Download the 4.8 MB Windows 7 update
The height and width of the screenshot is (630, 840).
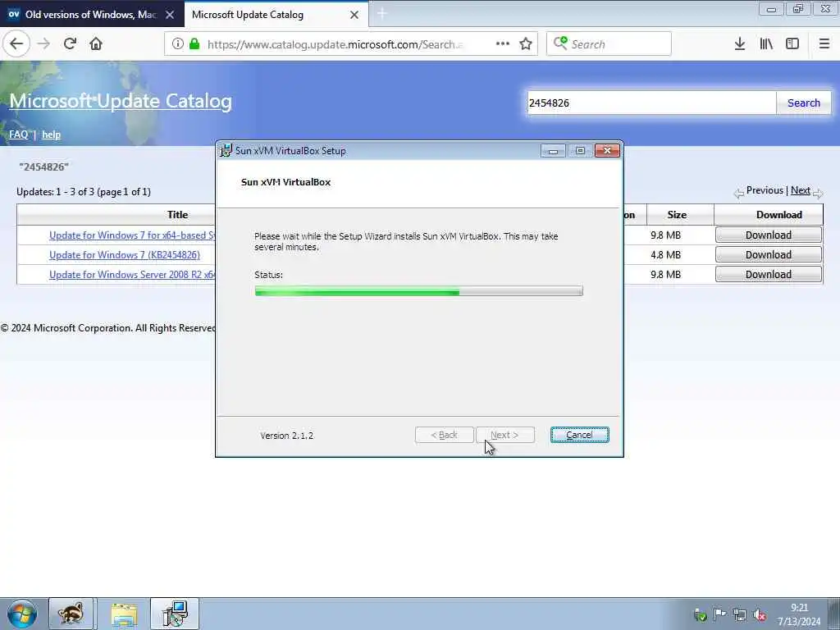point(768,255)
